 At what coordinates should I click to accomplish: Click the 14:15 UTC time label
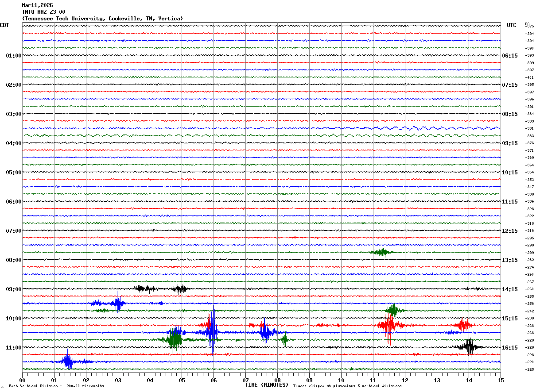click(510, 289)
